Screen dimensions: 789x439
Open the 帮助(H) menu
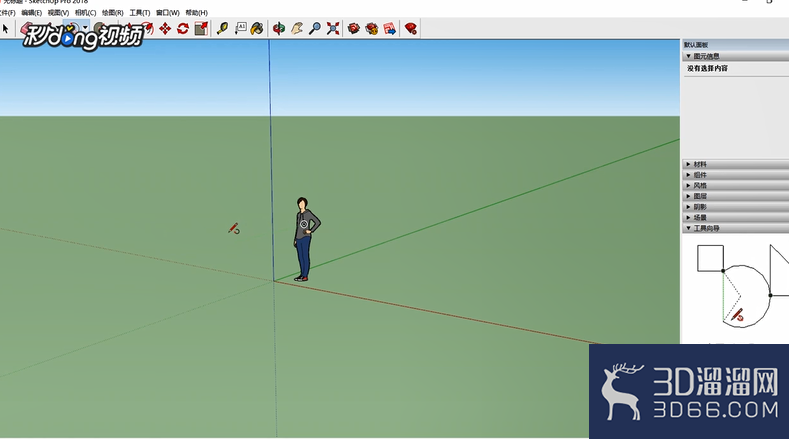tap(196, 13)
